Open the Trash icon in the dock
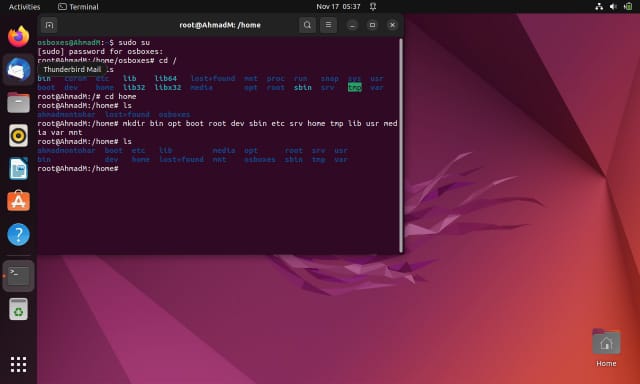The image size is (640, 384). pos(18,309)
